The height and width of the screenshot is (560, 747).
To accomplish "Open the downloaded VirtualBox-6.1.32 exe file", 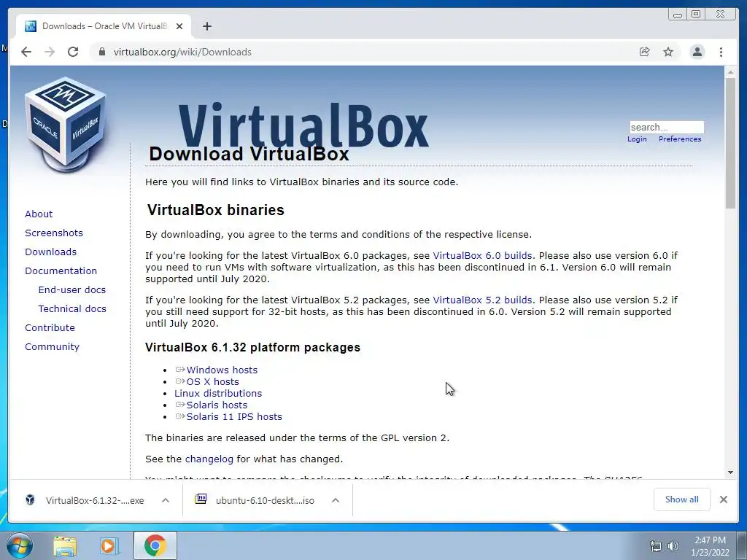I will click(x=95, y=500).
